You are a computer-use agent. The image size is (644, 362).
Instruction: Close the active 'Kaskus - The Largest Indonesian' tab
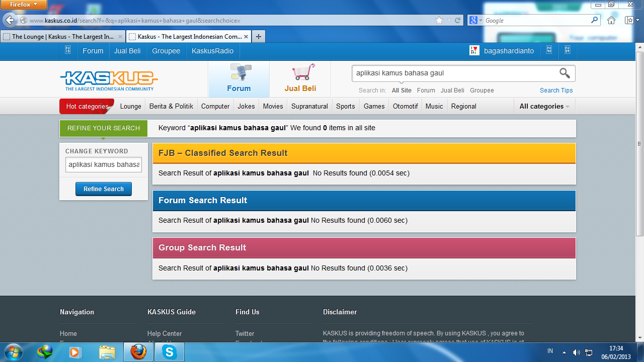246,37
